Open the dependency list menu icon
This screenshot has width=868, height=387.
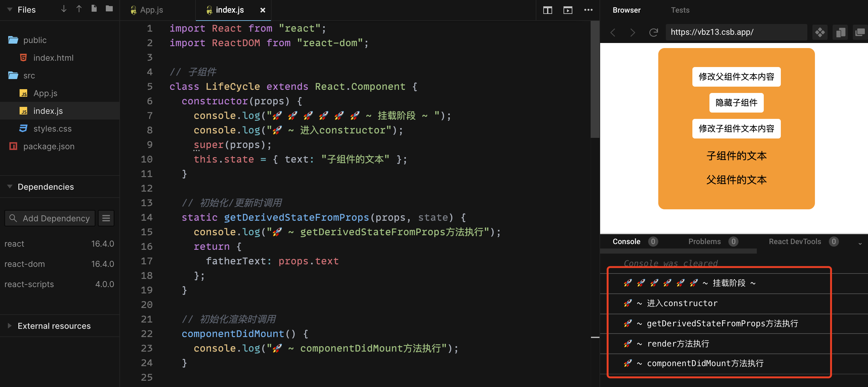pos(106,218)
